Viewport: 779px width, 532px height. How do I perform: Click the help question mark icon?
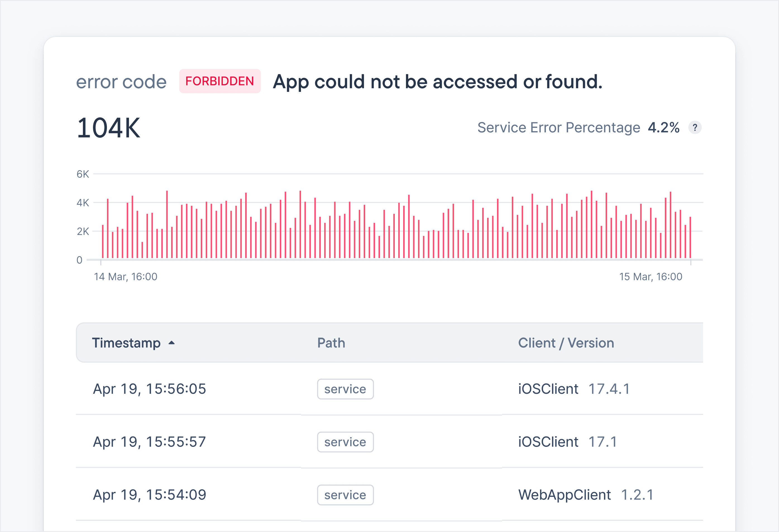pyautogui.click(x=694, y=127)
